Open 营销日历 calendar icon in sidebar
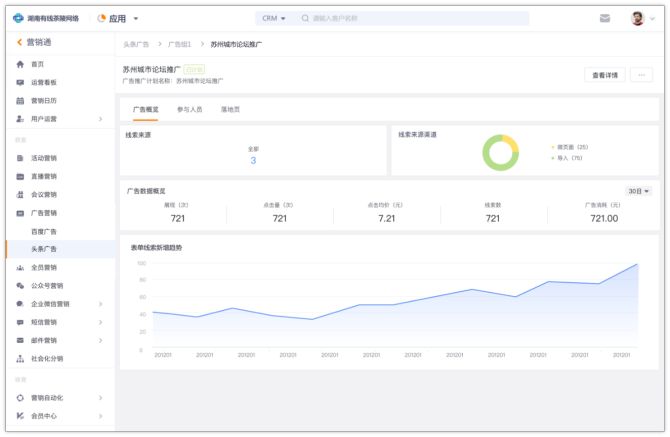 point(20,101)
